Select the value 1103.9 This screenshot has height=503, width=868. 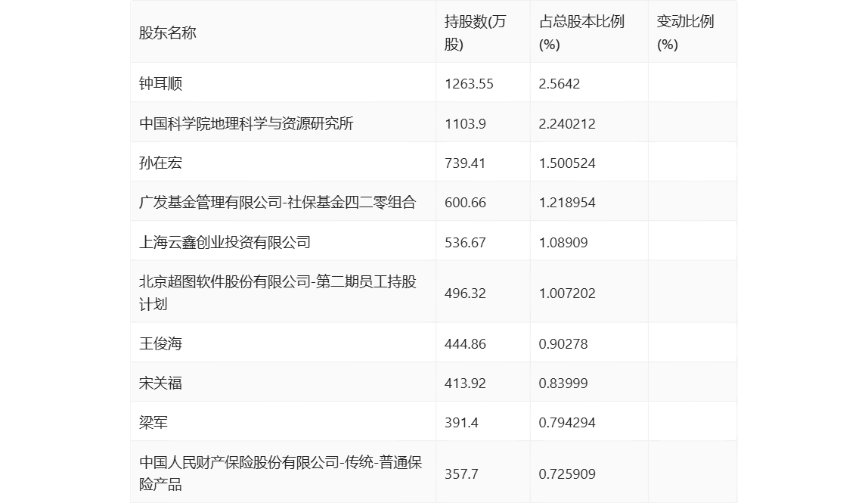tap(465, 123)
